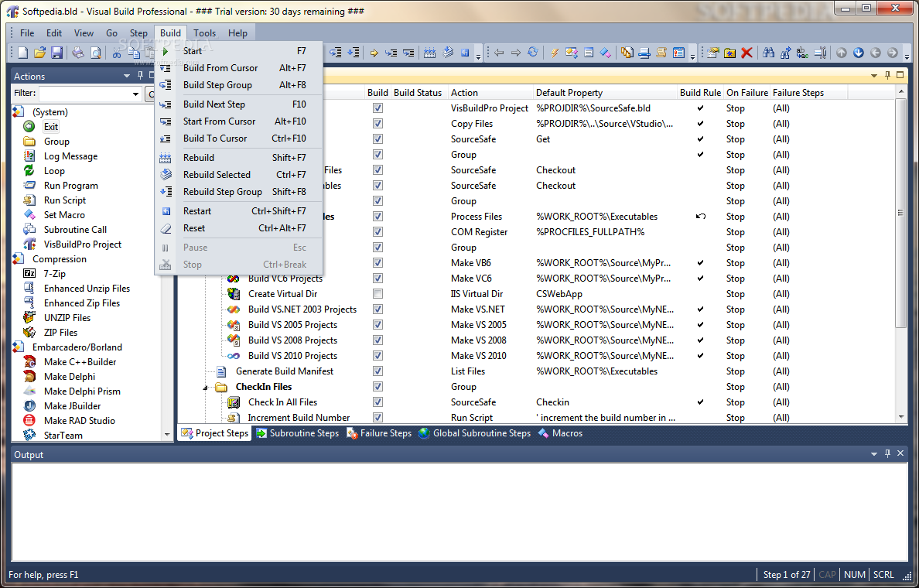
Task: Toggle Build checkbox for Create Virtual Dir
Action: pyautogui.click(x=378, y=294)
